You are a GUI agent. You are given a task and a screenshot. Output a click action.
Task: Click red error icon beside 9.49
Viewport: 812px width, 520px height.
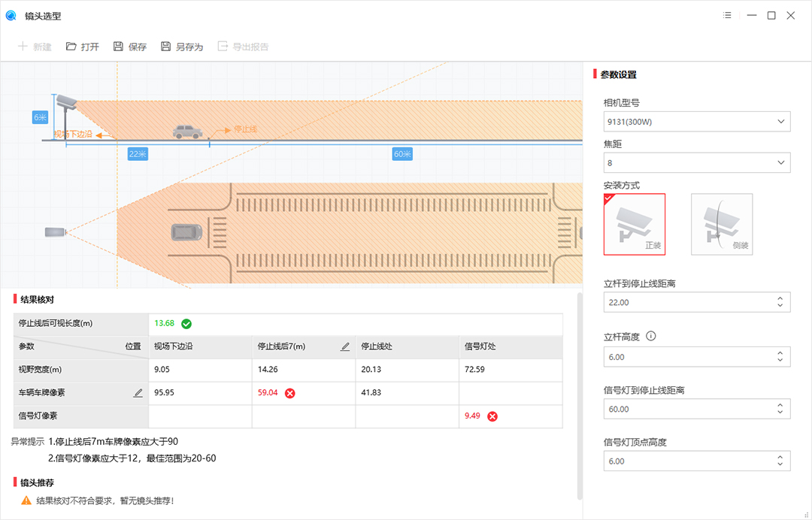click(492, 416)
